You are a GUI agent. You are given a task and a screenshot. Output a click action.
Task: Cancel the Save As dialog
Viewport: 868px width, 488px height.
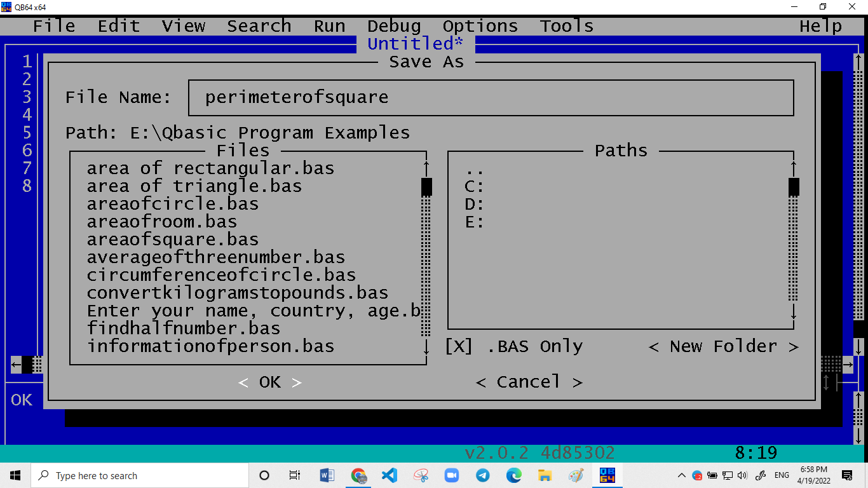529,382
